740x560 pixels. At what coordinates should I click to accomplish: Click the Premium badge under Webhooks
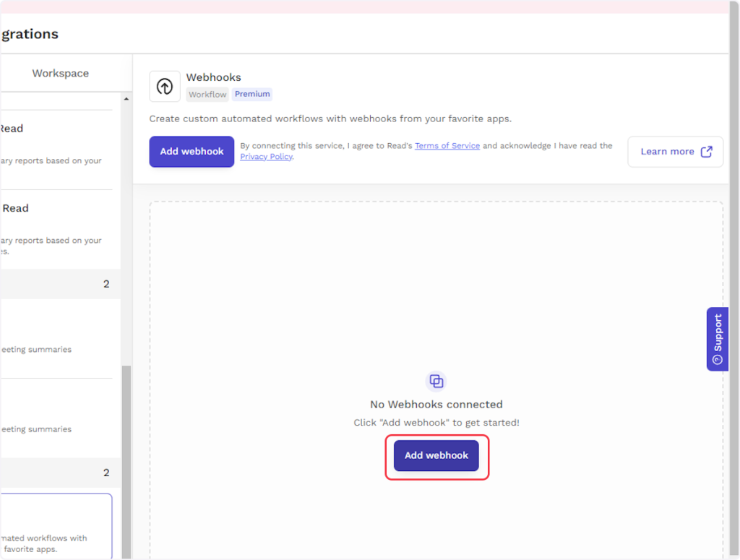point(252,94)
